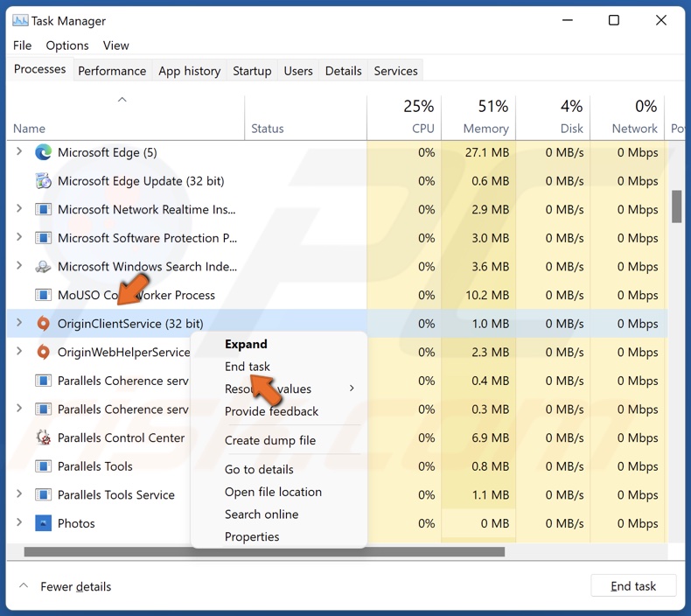This screenshot has width=691, height=616.
Task: Click the Microsoft Edge Update icon
Action: coord(43,181)
